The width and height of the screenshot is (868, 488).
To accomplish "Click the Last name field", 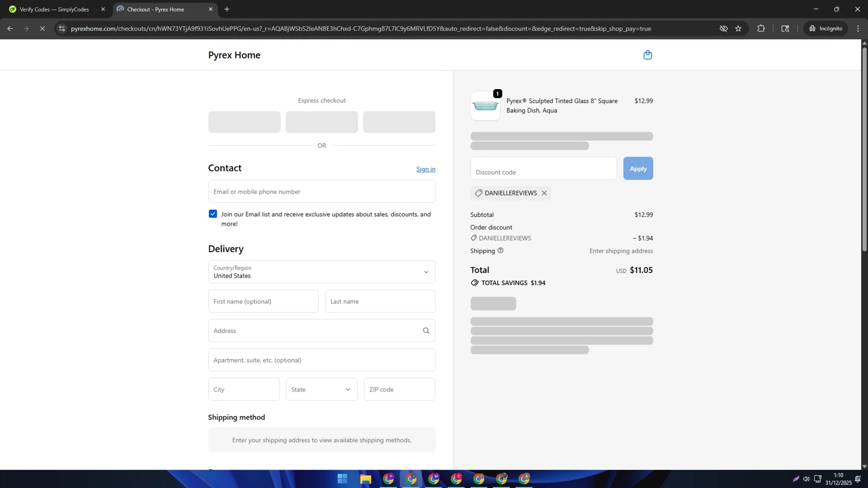I will pyautogui.click(x=380, y=301).
